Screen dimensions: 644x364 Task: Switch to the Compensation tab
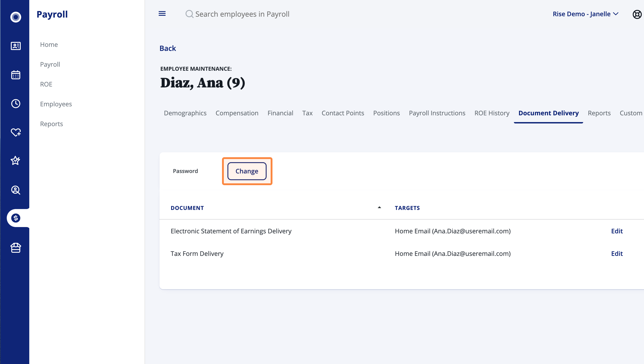point(237,113)
